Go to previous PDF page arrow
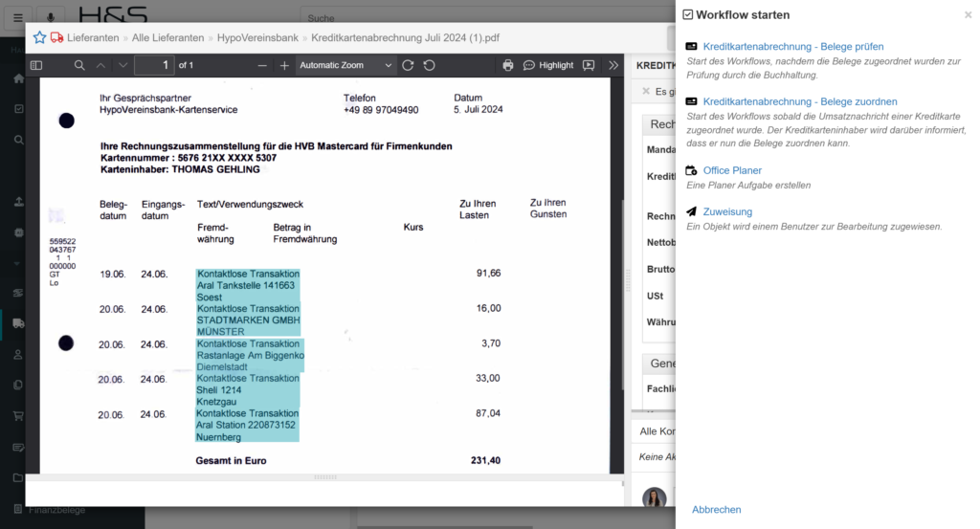Screen dimensions: 980x529 point(100,65)
